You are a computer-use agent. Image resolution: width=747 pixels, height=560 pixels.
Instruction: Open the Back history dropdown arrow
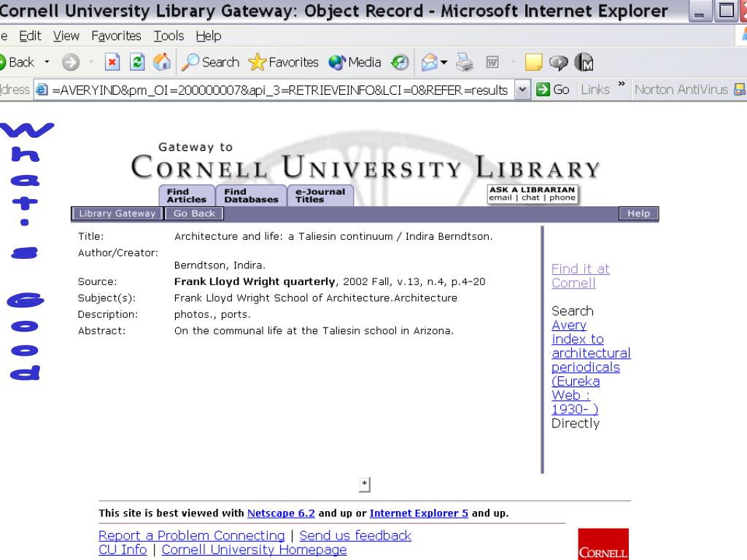click(47, 62)
